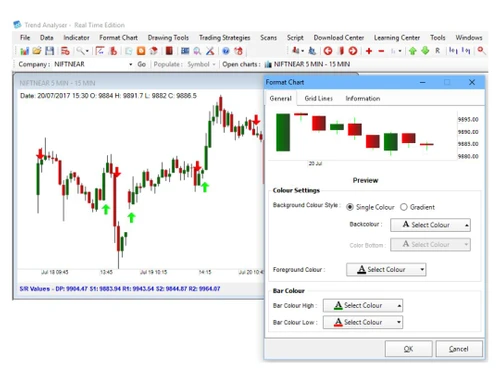Click the S/R Values text line under chart
This screenshot has width=500, height=375.
tap(120, 289)
